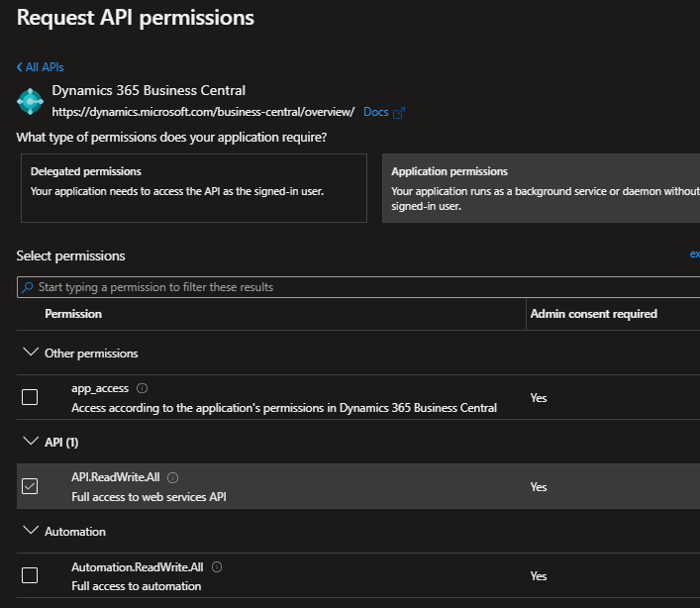This screenshot has height=608, width=700.
Task: Click the app_access permission name
Action: point(100,388)
